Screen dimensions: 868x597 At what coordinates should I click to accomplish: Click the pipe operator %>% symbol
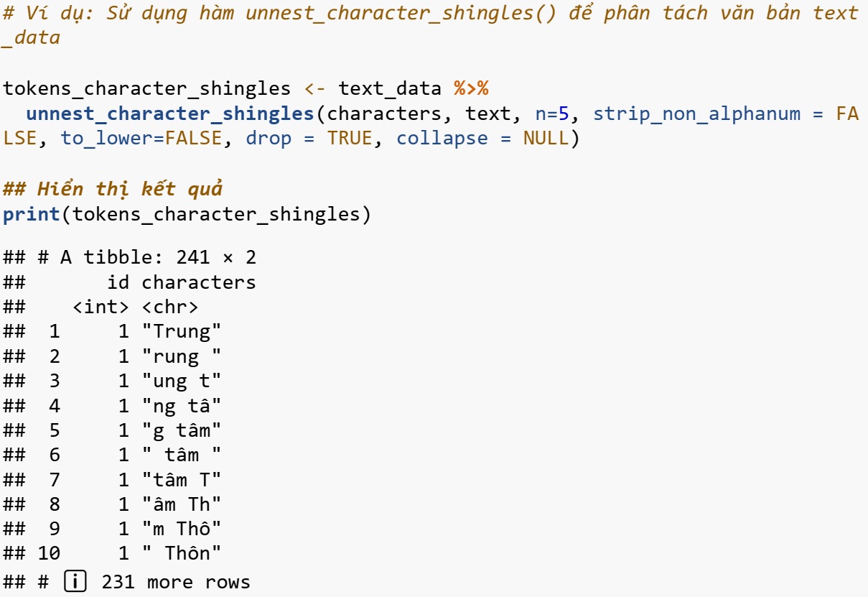(471, 89)
